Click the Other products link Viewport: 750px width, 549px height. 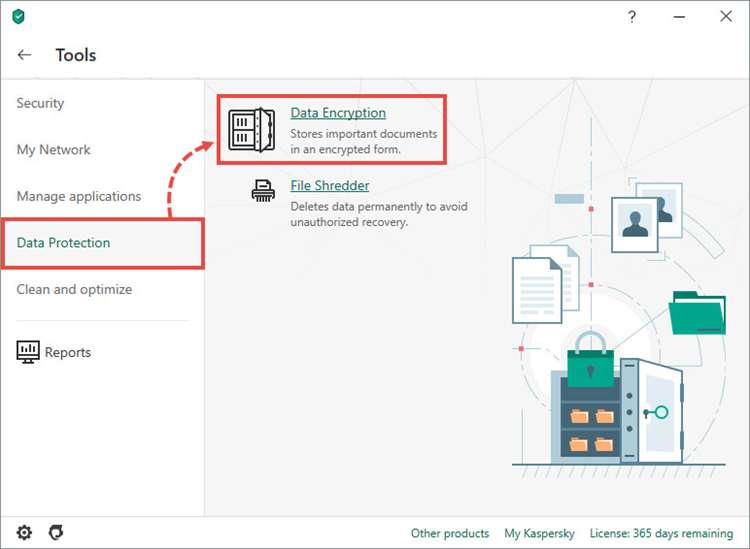point(450,533)
